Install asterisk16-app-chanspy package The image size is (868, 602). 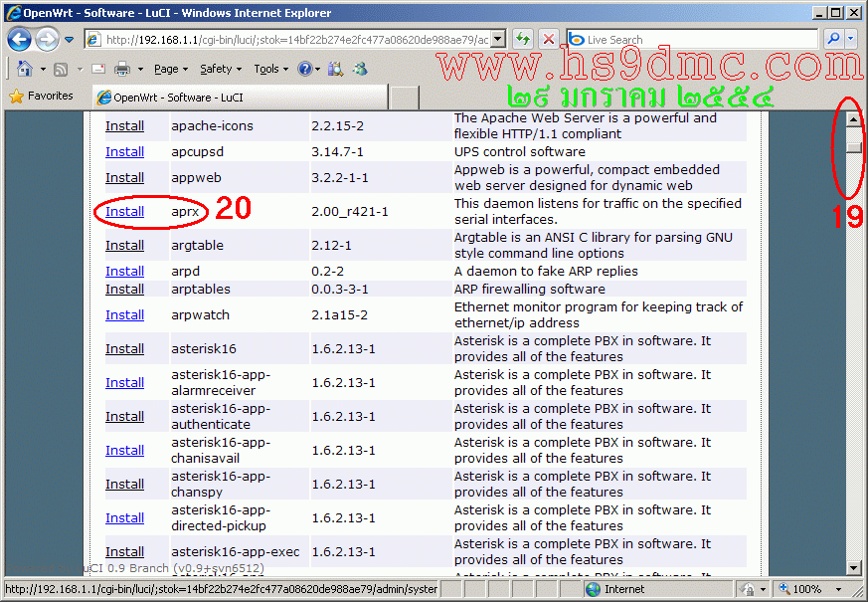pyautogui.click(x=124, y=484)
